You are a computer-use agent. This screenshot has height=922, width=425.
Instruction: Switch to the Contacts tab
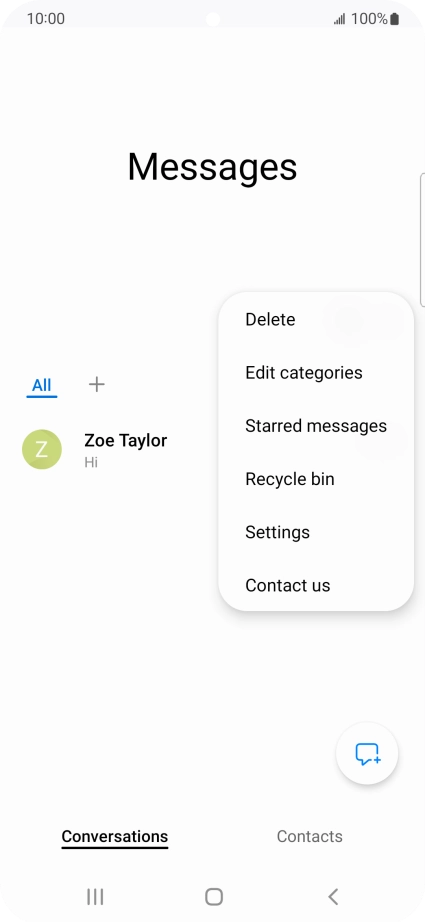point(310,836)
